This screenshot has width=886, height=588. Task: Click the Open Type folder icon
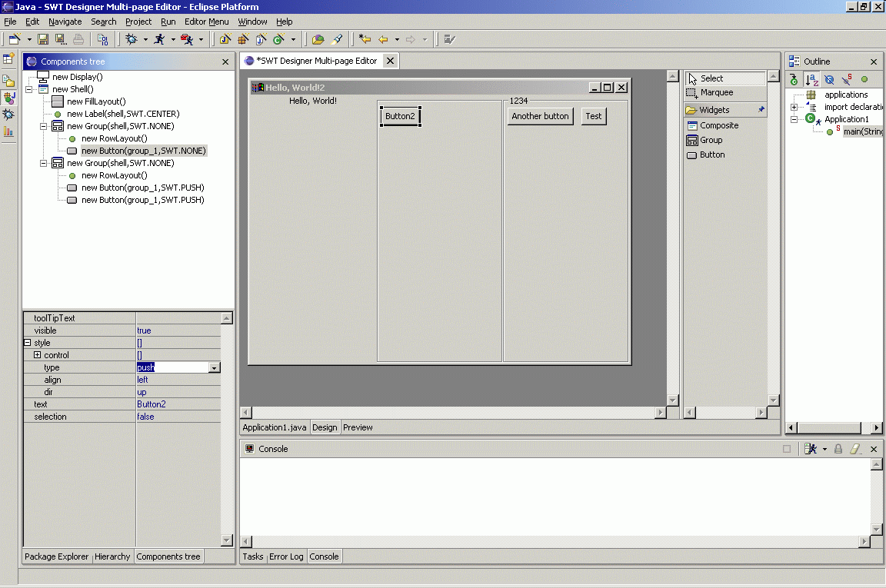pos(318,39)
